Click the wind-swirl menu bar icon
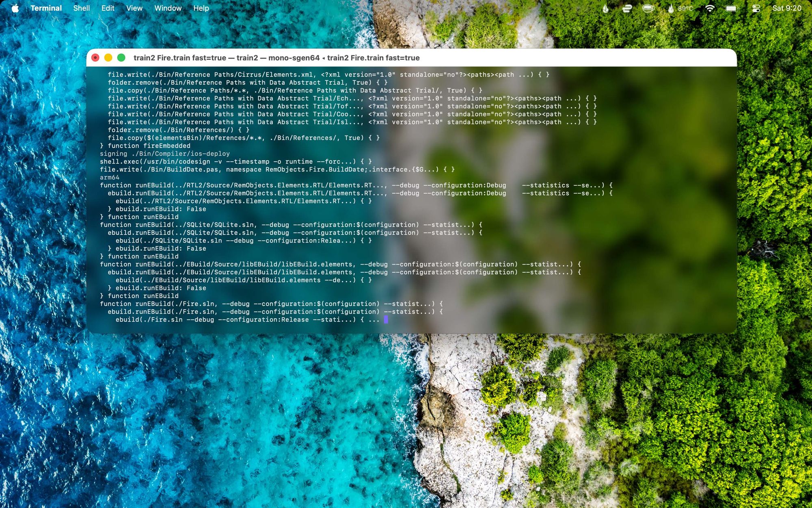Screen dimensions: 812x508 coord(627,8)
